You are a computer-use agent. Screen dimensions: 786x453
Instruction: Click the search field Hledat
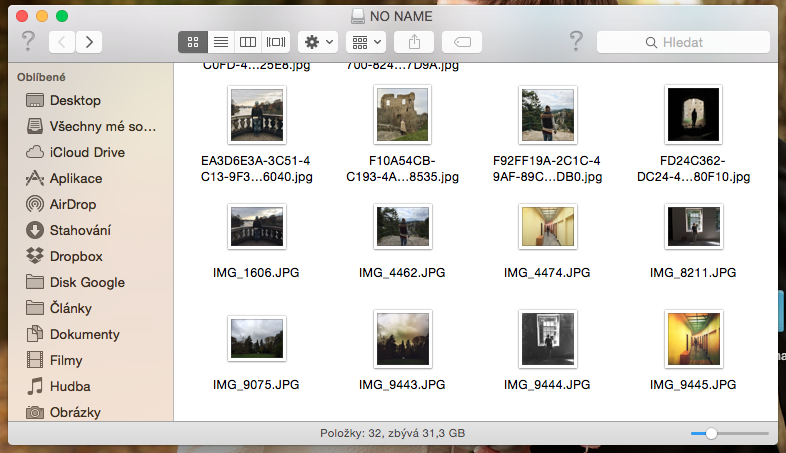[684, 42]
